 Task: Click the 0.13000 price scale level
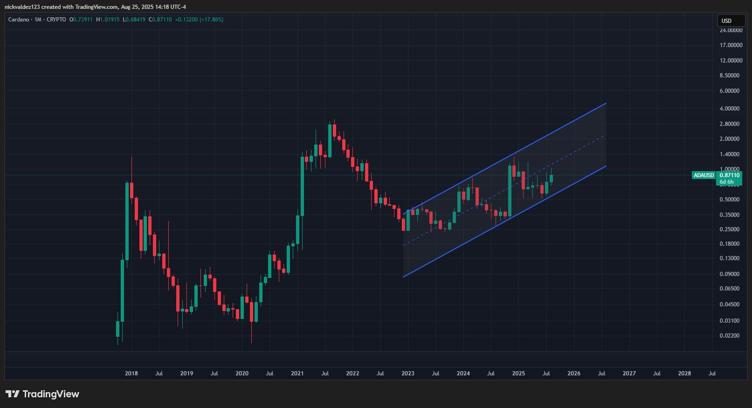click(x=731, y=258)
